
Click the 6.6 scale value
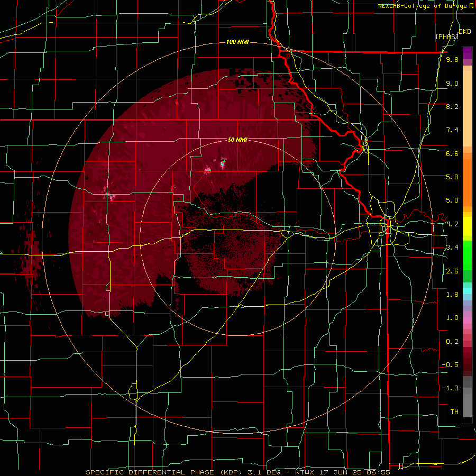[x=452, y=153]
